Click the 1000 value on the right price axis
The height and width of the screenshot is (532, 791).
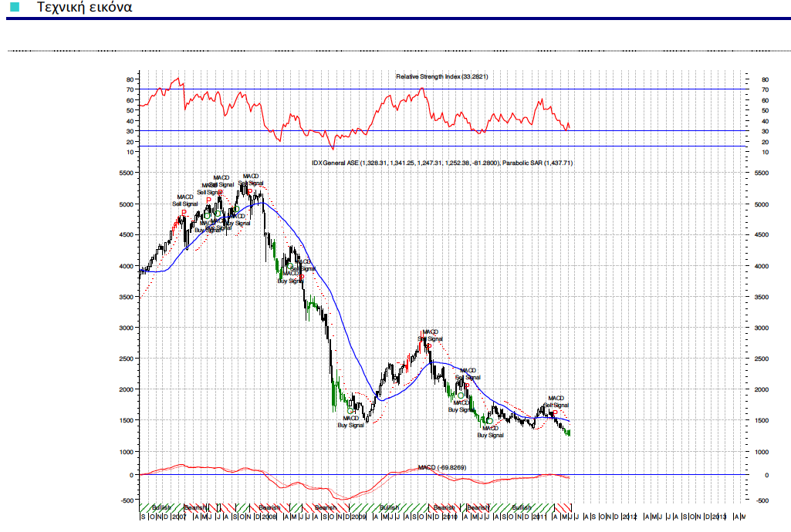762,452
